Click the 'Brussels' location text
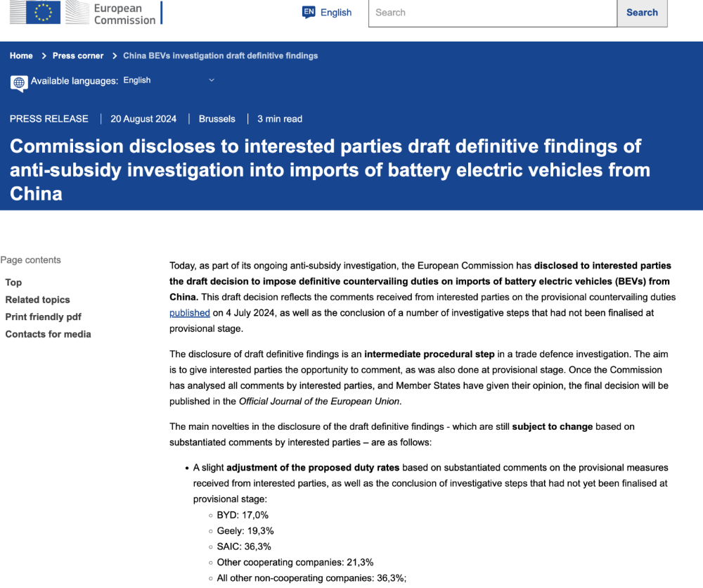Screen dimensions: 703x588 pyautogui.click(x=217, y=119)
